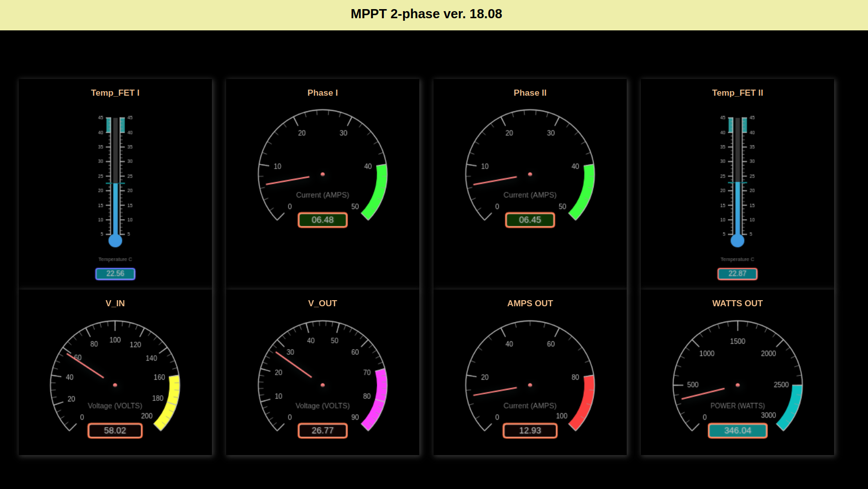Click the WATTS OUT gauge needle

(703, 394)
